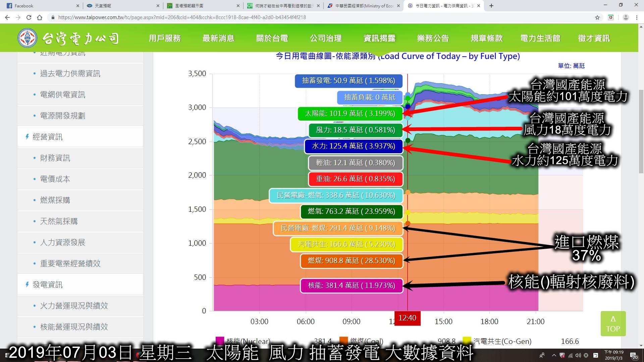Open 燃煤採購 in sidebar

pyautogui.click(x=80, y=200)
